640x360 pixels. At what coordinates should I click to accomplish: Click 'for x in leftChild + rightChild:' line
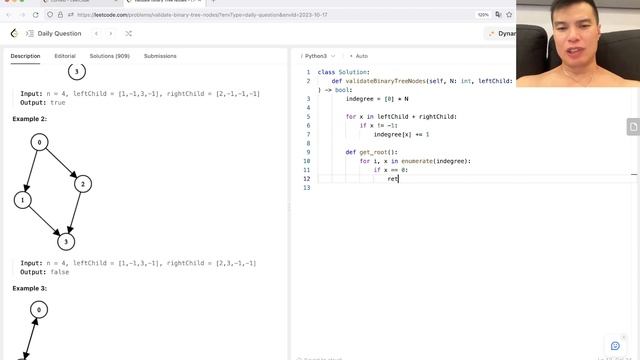click(401, 116)
